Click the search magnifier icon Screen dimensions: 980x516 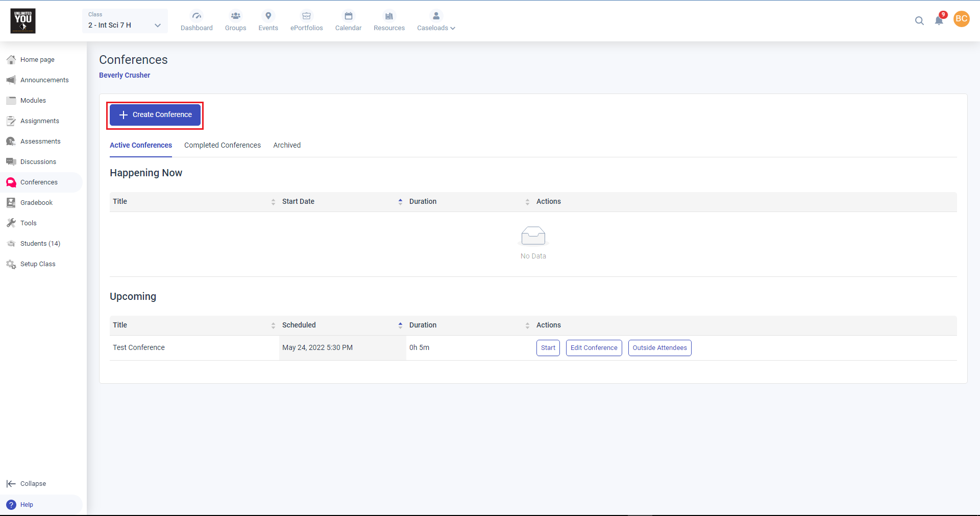[919, 21]
